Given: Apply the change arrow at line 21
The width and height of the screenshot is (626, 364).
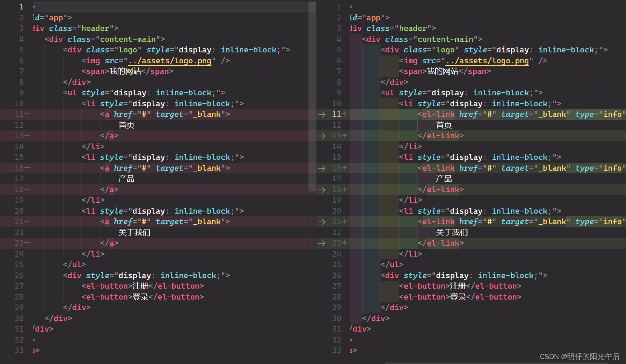Looking at the screenshot, I should 322,222.
